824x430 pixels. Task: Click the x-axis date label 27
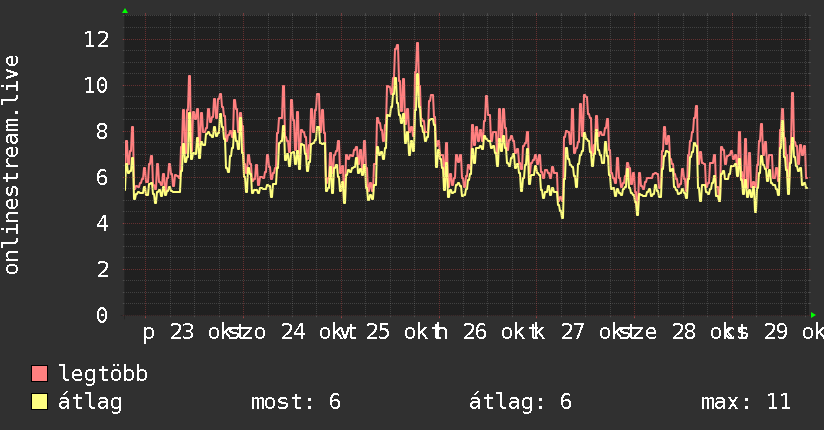[x=573, y=332]
